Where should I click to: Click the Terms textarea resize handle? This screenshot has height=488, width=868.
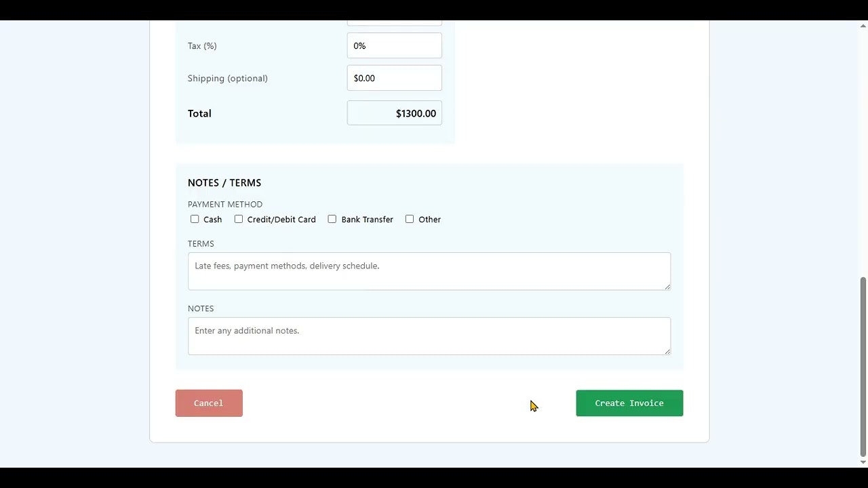(x=667, y=289)
